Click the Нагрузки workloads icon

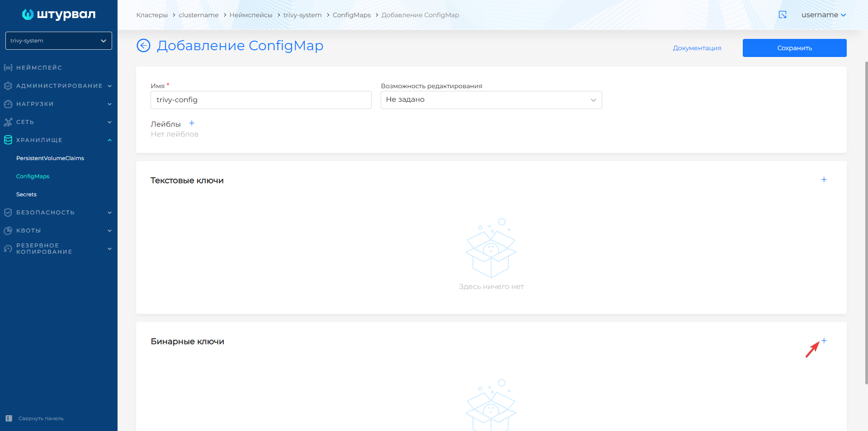(8, 104)
